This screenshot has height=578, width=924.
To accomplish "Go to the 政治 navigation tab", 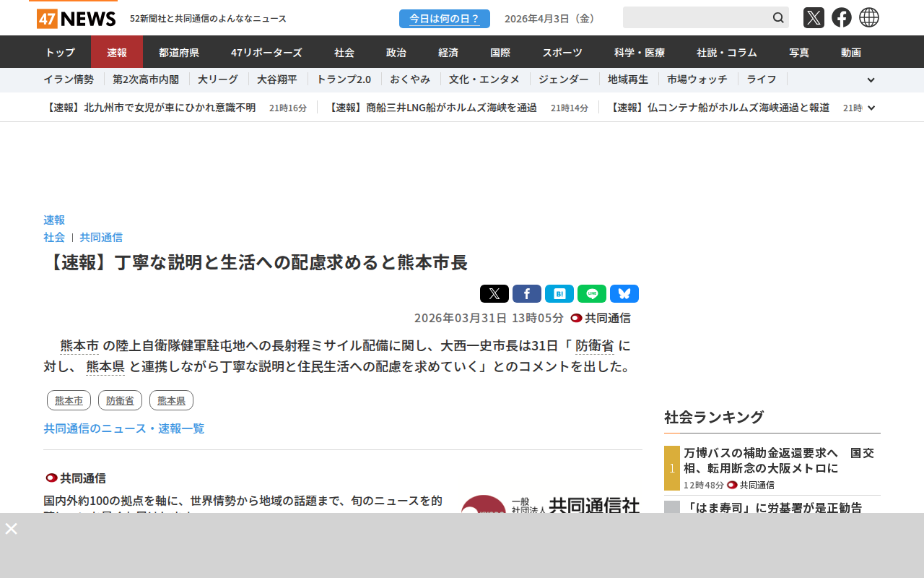I will coord(396,52).
